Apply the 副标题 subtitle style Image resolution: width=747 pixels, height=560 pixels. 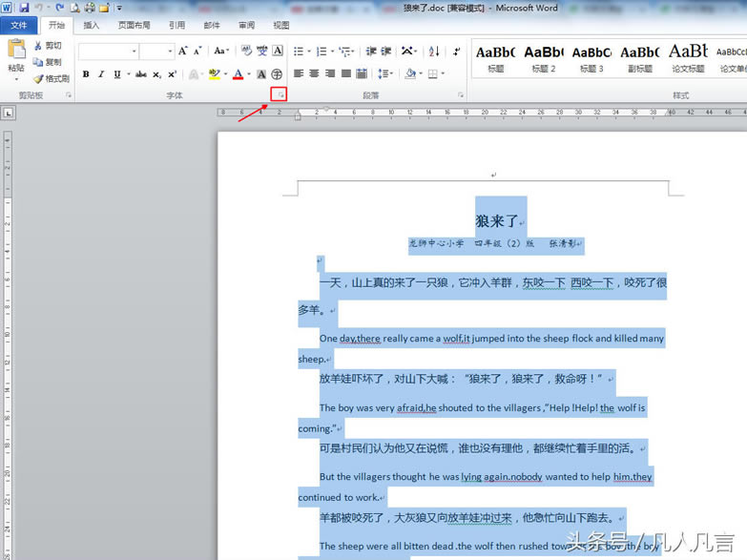(x=640, y=57)
